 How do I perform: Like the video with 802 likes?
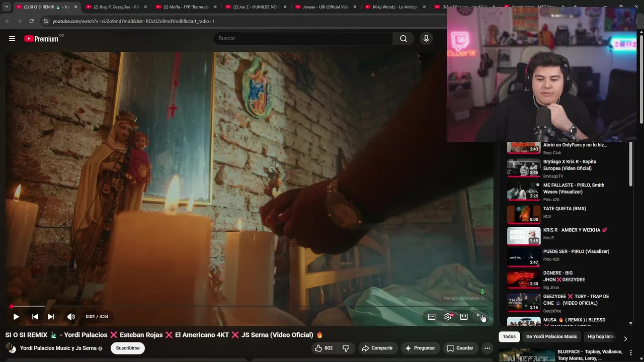pos(324,348)
